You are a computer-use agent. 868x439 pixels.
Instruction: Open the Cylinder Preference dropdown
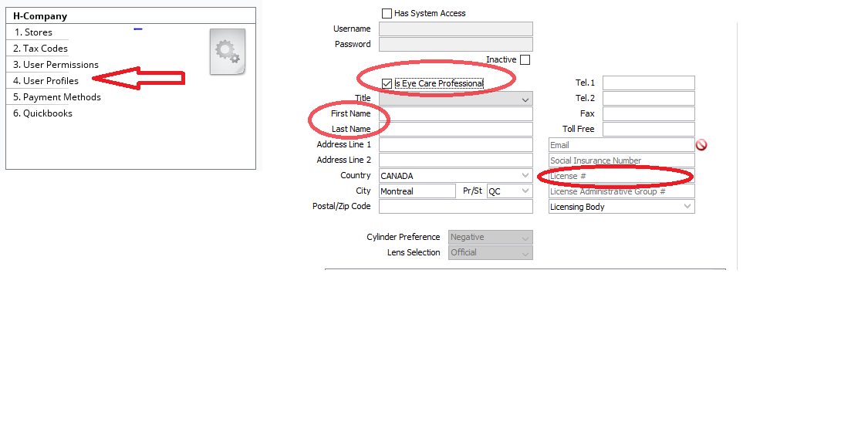pos(525,238)
